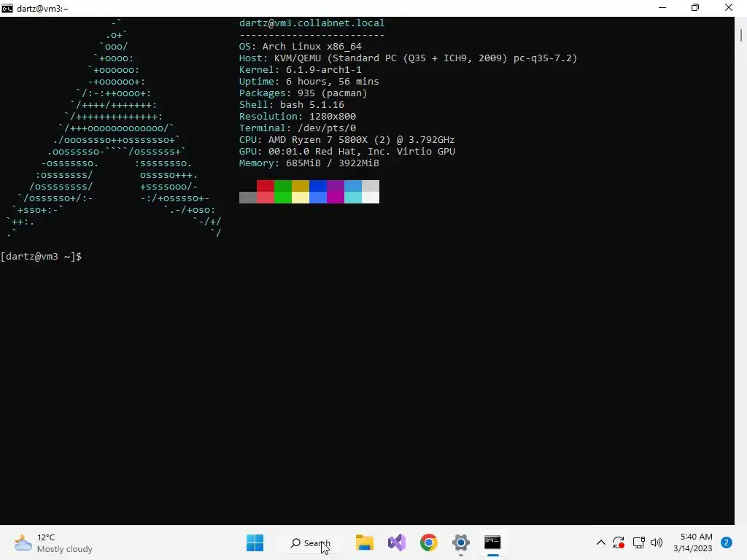Image resolution: width=747 pixels, height=560 pixels.
Task: Click the red color block, top row
Action: click(x=266, y=186)
